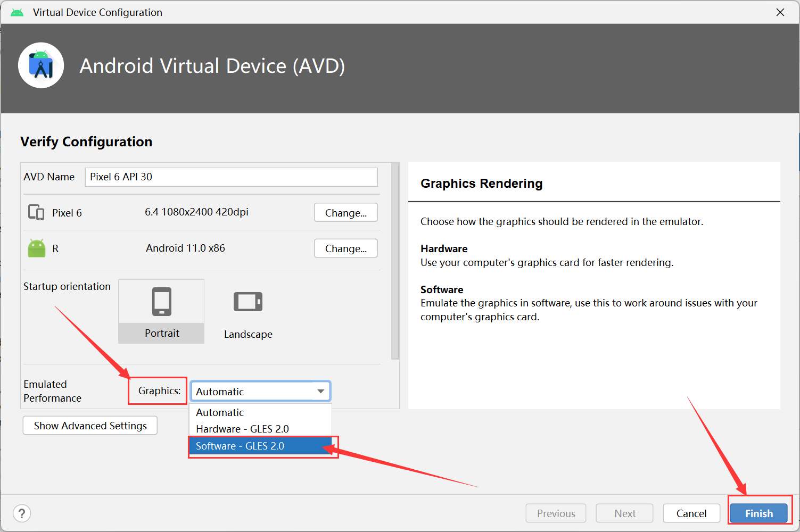Choose Software - GLES 2.0 option
This screenshot has width=800, height=532.
[260, 446]
